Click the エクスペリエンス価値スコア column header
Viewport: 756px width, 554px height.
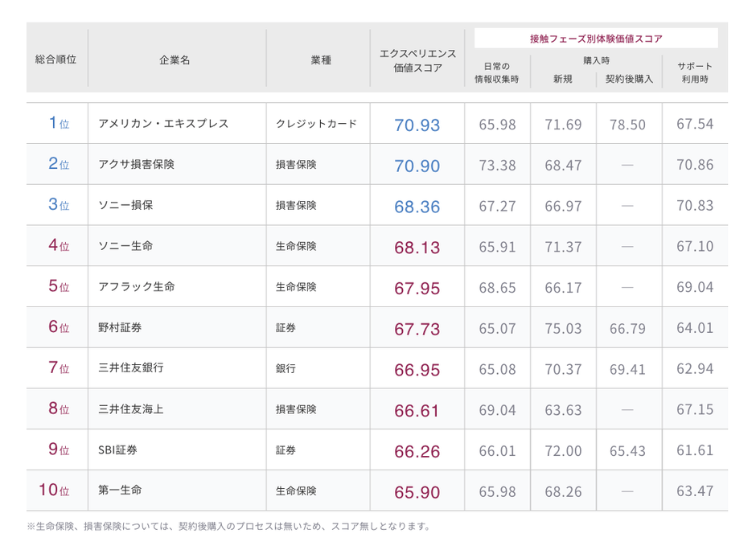coord(417,60)
